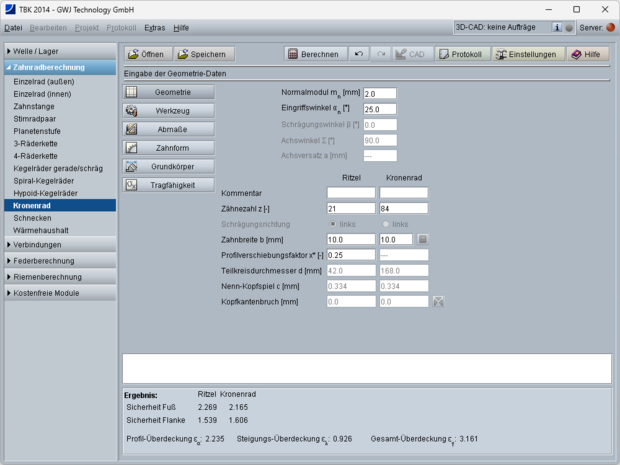Select Ritzel 'links' radio button
620x465 pixels.
pyautogui.click(x=333, y=224)
